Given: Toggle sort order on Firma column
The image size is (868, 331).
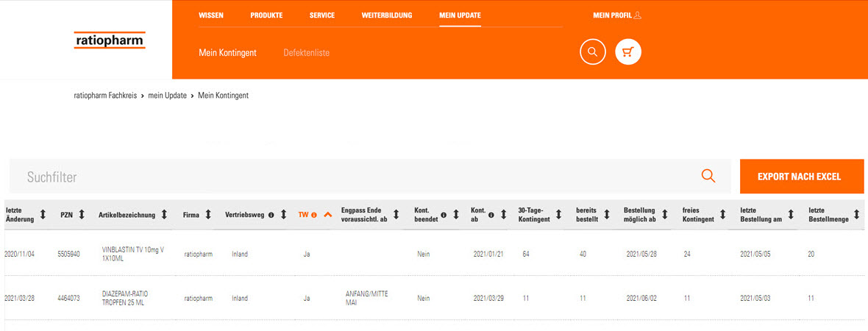Looking at the screenshot, I should [208, 215].
